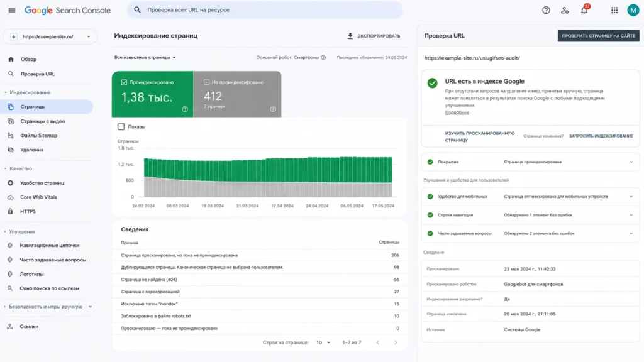Go to previous page of reasons table
The width and height of the screenshot is (644, 362).
(x=378, y=343)
